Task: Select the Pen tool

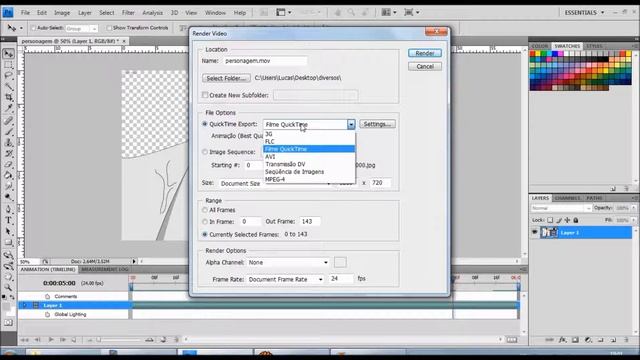Action: click(x=8, y=209)
